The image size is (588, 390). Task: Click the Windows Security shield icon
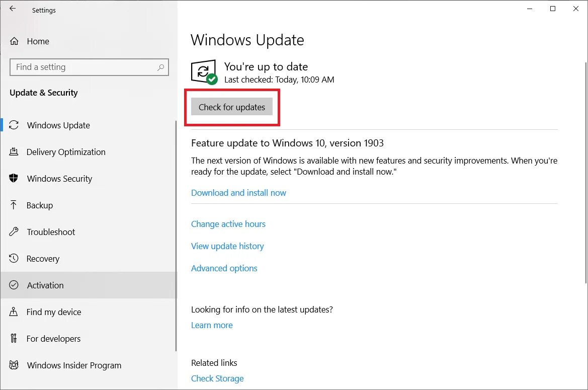pyautogui.click(x=14, y=178)
